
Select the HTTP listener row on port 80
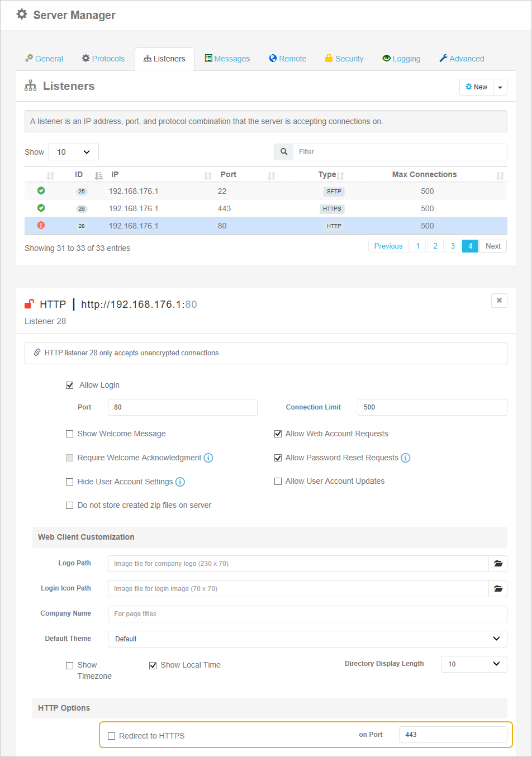coord(266,226)
